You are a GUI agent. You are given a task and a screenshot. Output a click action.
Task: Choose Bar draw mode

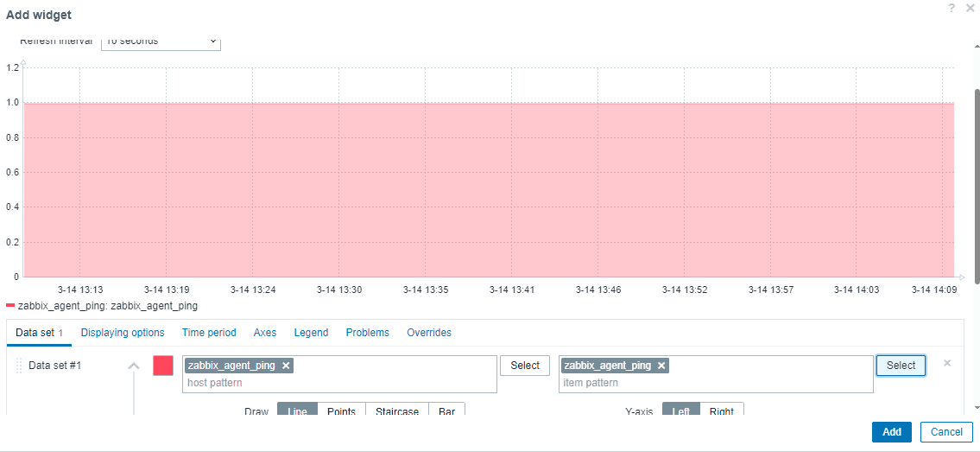click(x=447, y=411)
